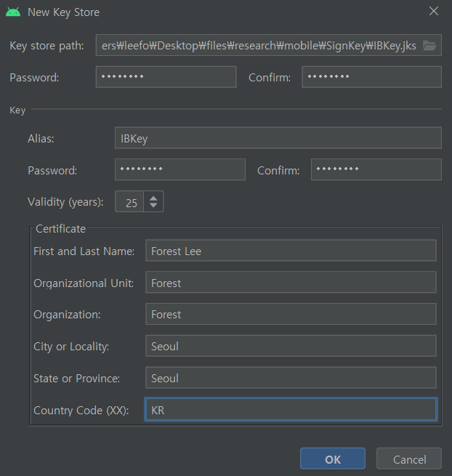Image resolution: width=452 pixels, height=476 pixels.
Task: Click the Validity years value 25
Action: 130,202
